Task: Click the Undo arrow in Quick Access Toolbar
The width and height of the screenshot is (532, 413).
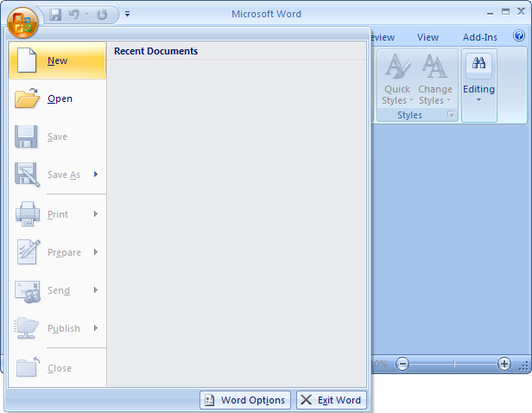Action: (x=73, y=14)
